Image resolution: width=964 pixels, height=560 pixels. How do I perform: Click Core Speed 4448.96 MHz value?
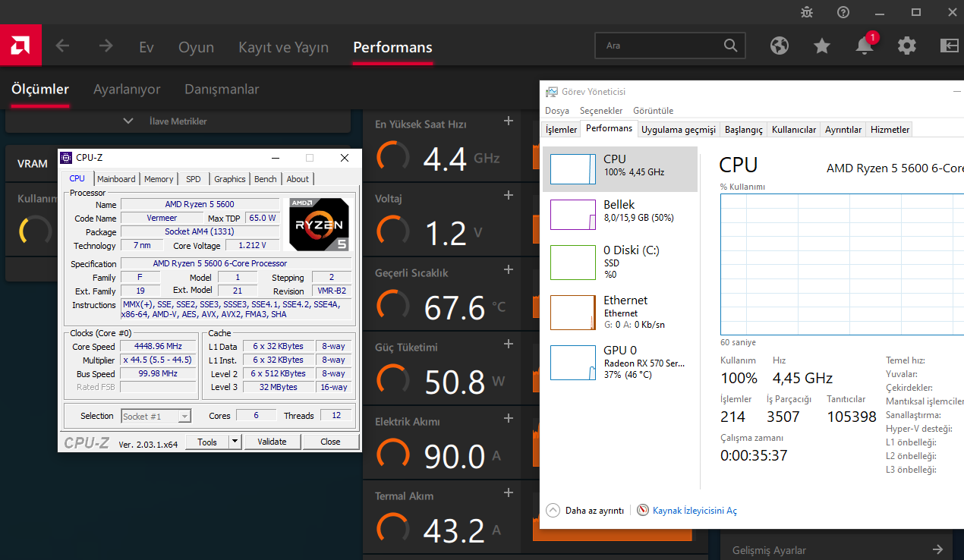pos(157,347)
